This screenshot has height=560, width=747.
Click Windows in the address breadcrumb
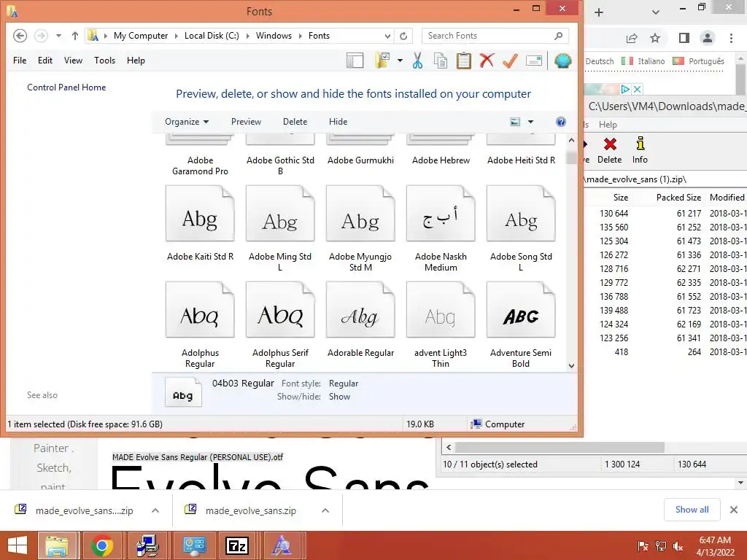click(274, 36)
